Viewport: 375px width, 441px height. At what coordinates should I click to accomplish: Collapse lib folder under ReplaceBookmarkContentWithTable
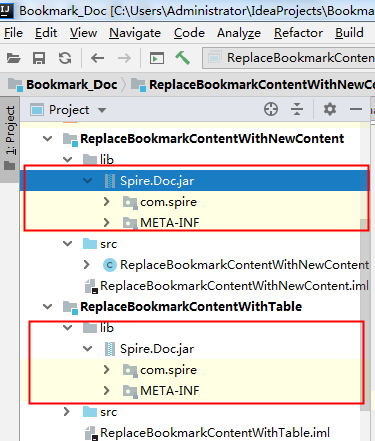pyautogui.click(x=68, y=327)
